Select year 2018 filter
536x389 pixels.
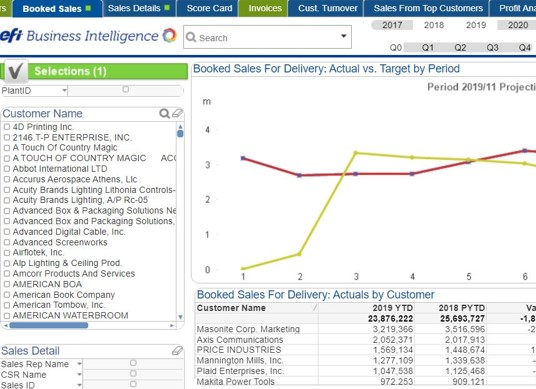click(434, 25)
